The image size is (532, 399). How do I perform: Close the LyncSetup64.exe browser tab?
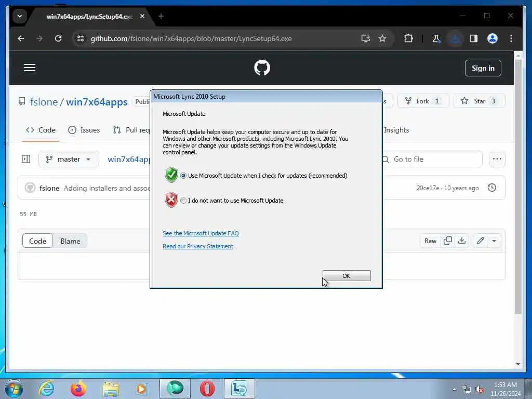click(142, 16)
